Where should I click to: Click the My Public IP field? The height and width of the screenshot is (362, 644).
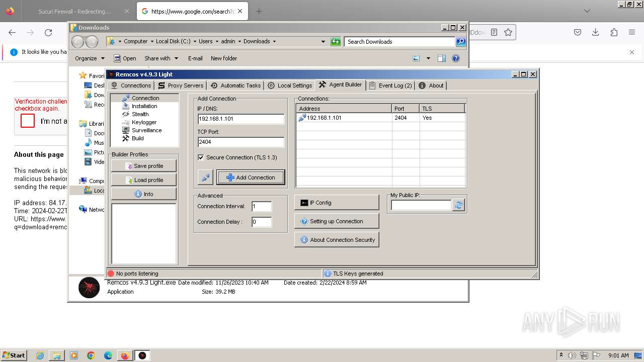[x=421, y=205]
